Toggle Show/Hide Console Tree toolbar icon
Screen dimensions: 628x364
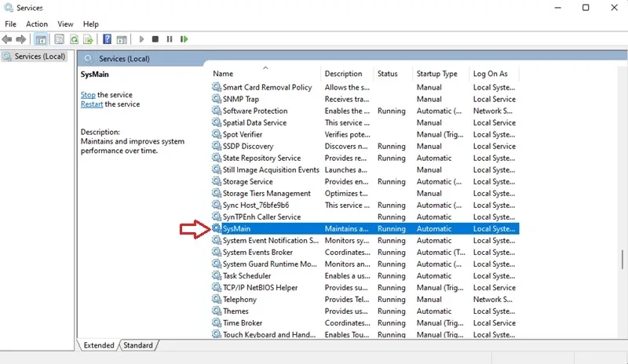coord(41,39)
